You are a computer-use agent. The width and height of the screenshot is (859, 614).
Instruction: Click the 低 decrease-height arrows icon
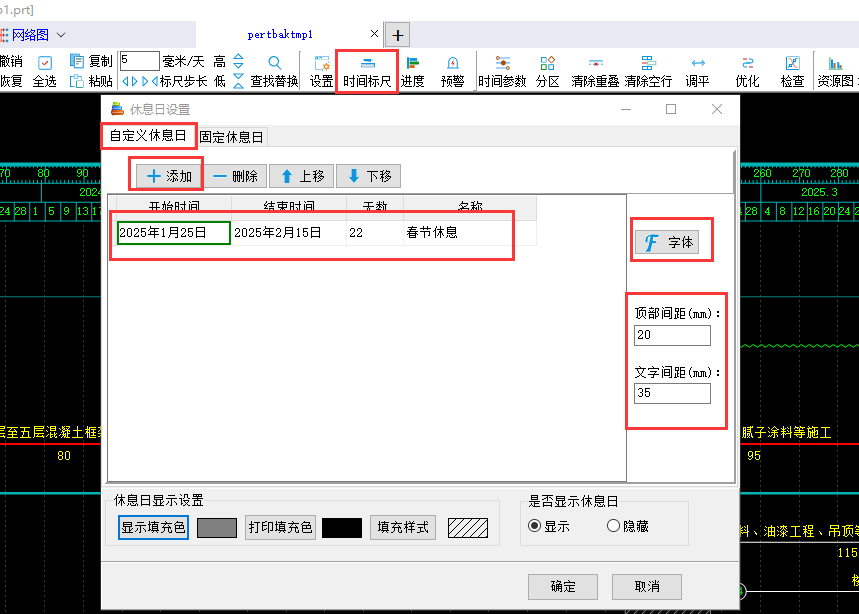238,81
